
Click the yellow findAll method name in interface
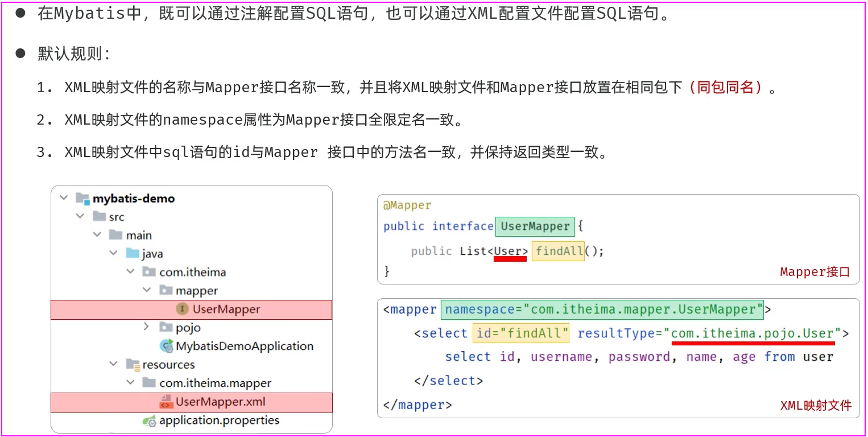click(558, 251)
